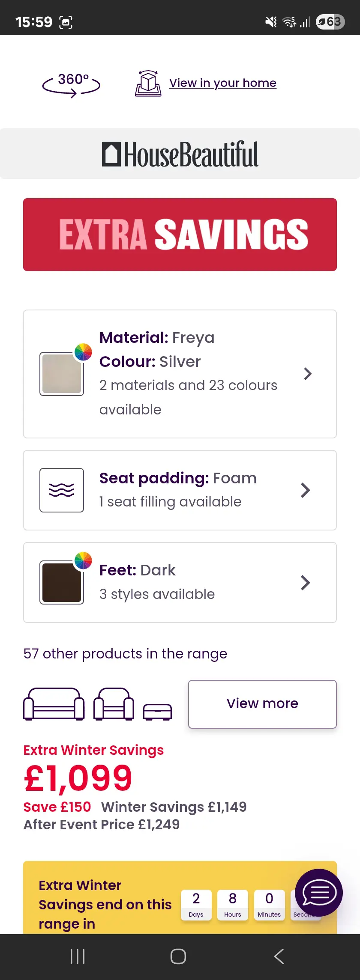Open the Android recent apps icon

[78, 956]
